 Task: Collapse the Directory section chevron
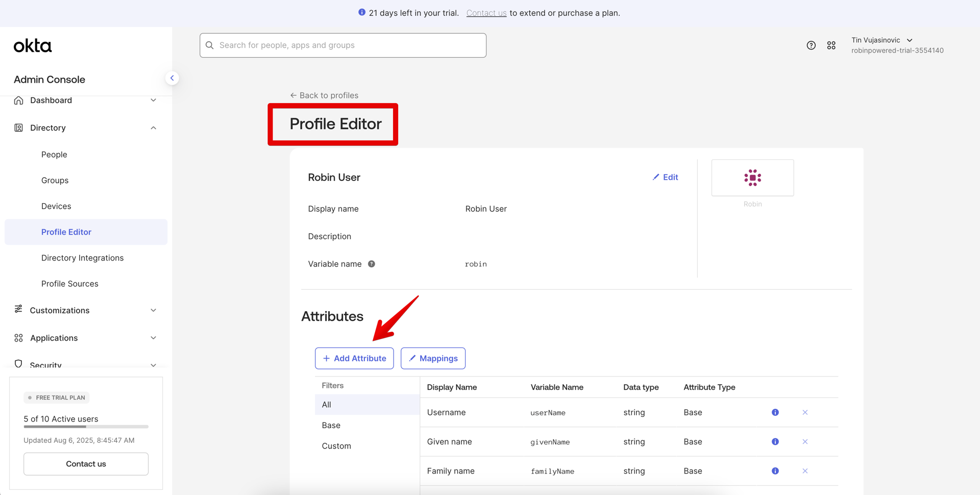[153, 128]
